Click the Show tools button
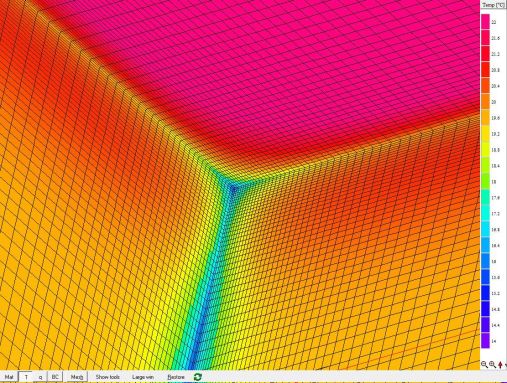 (107, 377)
